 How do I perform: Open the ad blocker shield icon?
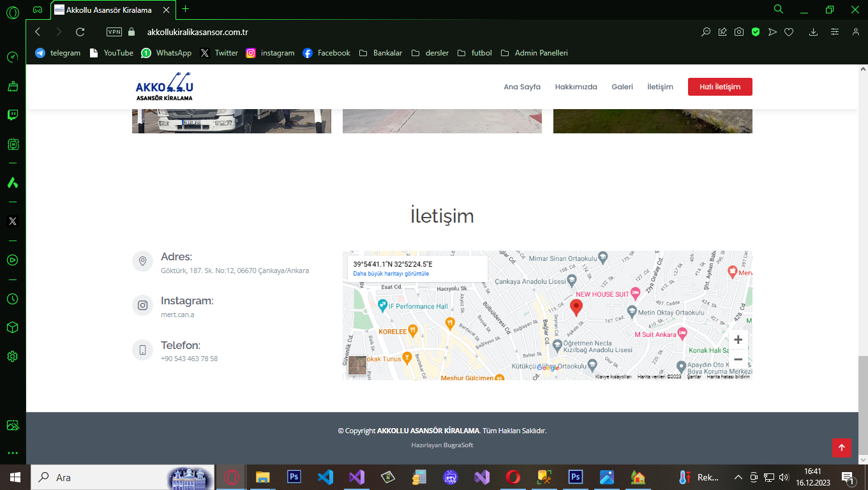point(755,32)
